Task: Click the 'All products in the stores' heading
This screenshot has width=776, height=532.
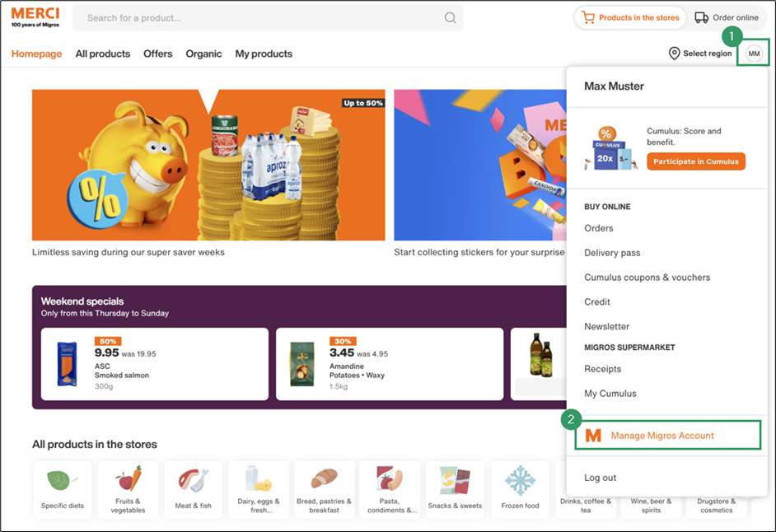Action: click(x=95, y=445)
